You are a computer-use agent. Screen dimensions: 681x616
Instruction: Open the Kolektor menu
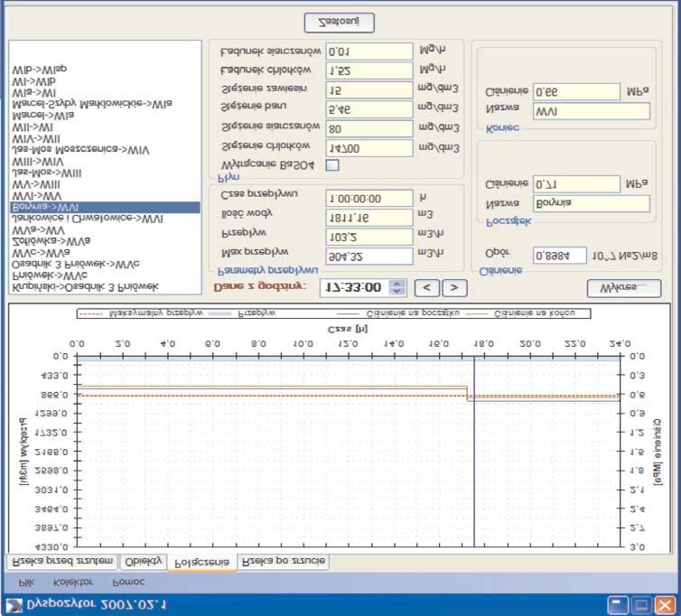click(72, 582)
